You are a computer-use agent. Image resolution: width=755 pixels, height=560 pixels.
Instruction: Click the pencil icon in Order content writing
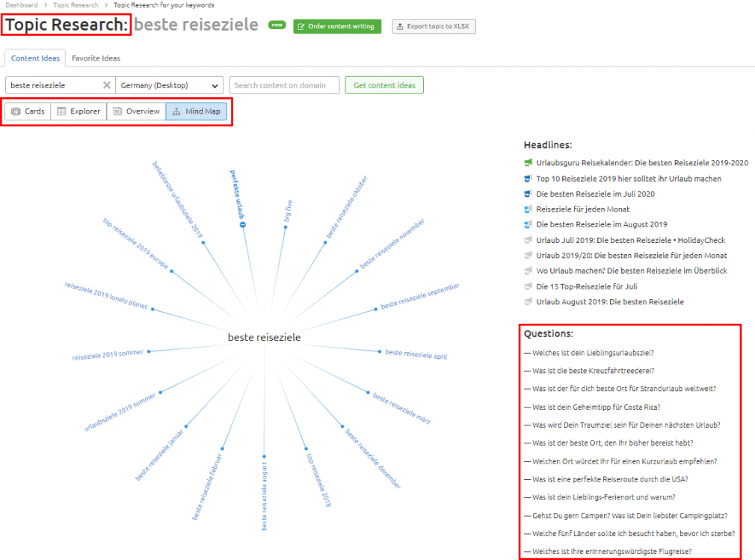pos(301,26)
